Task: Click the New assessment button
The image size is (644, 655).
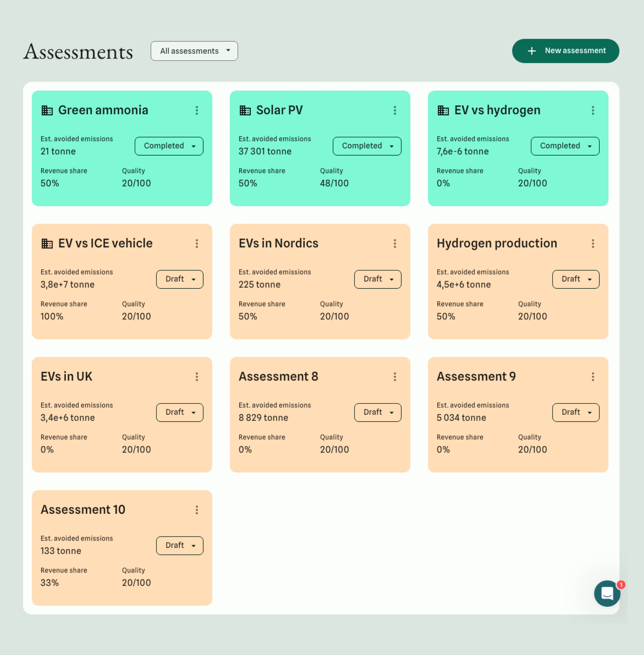Action: tap(565, 51)
